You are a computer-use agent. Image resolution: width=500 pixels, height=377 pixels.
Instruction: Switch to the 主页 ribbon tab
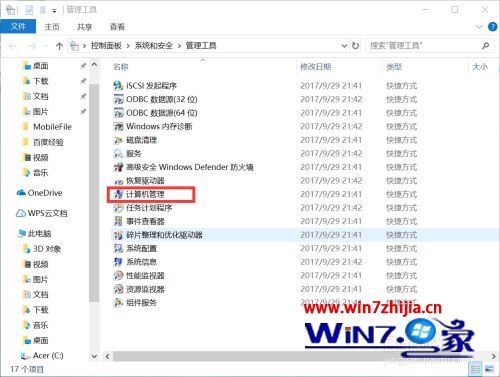(52, 27)
